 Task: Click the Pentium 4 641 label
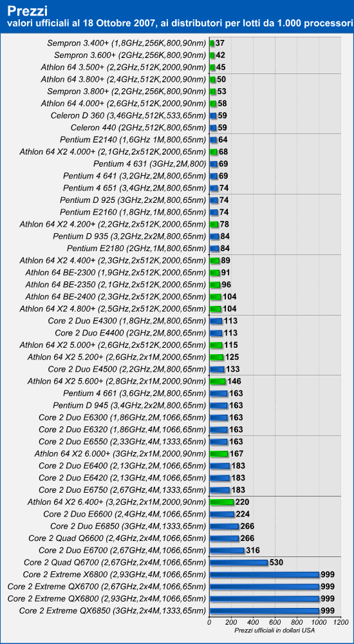pos(135,176)
